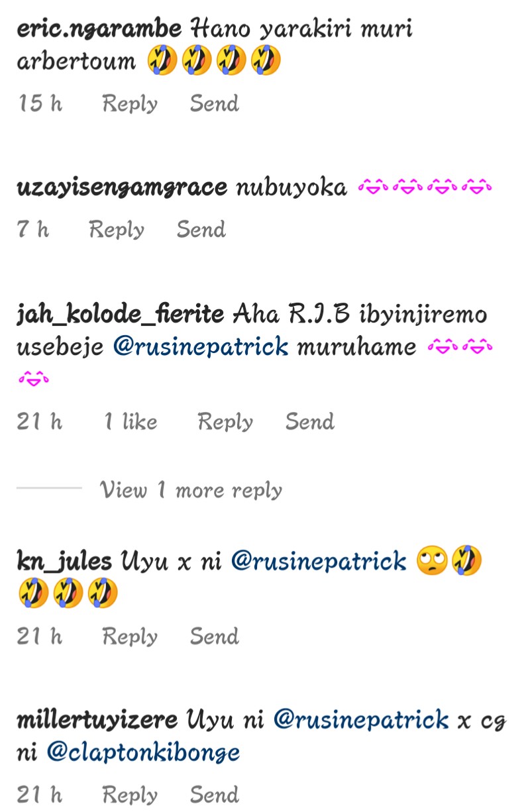Send jah_kolode_fierite's comment
528x812 pixels.
pyautogui.click(x=310, y=421)
